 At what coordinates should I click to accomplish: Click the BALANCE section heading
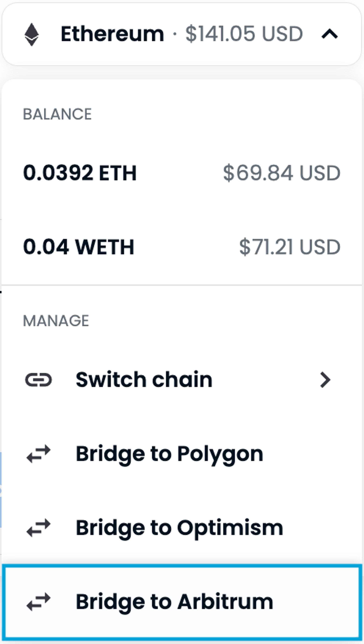[x=57, y=114]
